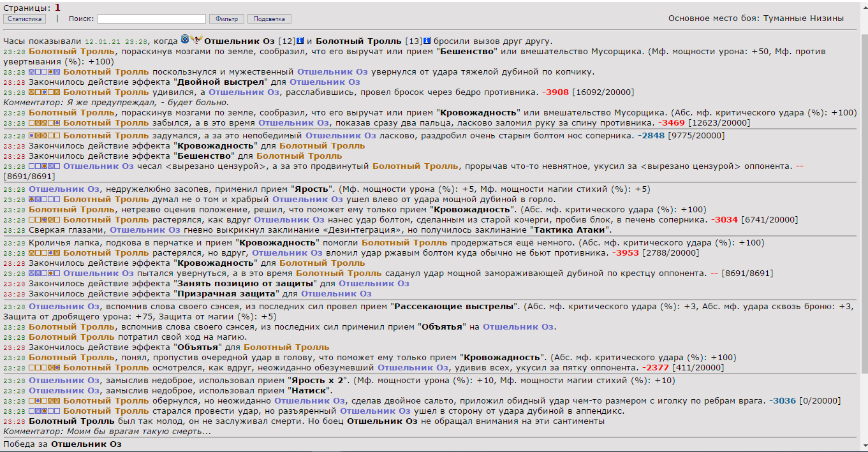The width and height of the screenshot is (868, 452).
Task: Click HP value [9775/20000]
Action: (696, 135)
